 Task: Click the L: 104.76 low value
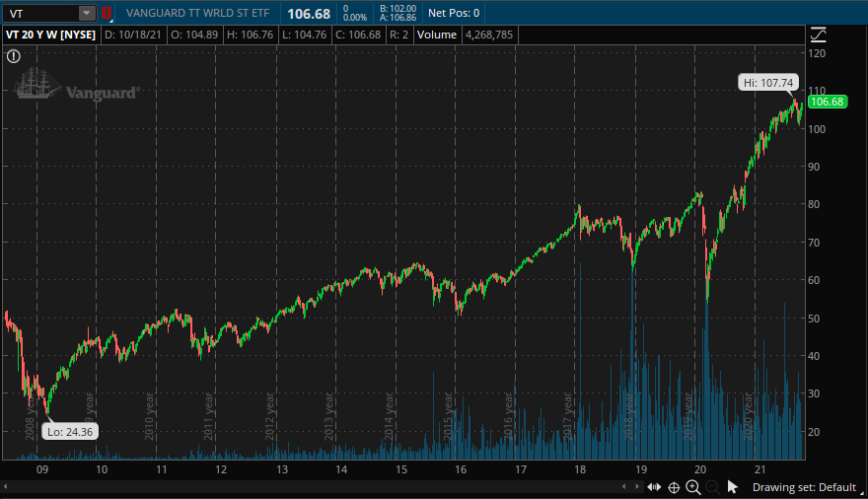tap(305, 35)
